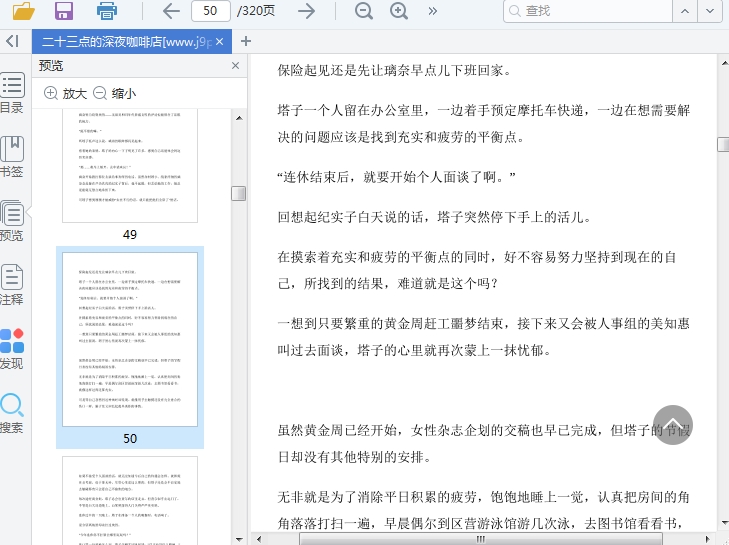Open the 发现 discover panel
Viewport: 729px width, 545px height.
pos(12,349)
